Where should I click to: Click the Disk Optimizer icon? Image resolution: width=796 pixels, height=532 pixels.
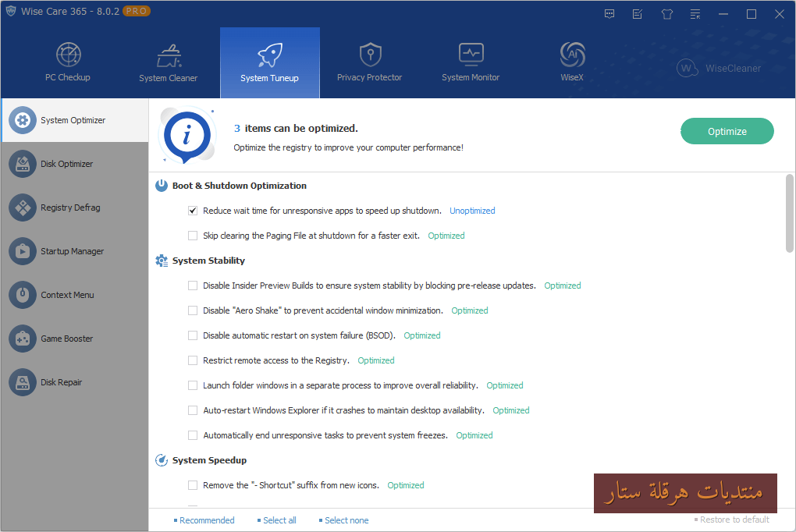[23, 164]
